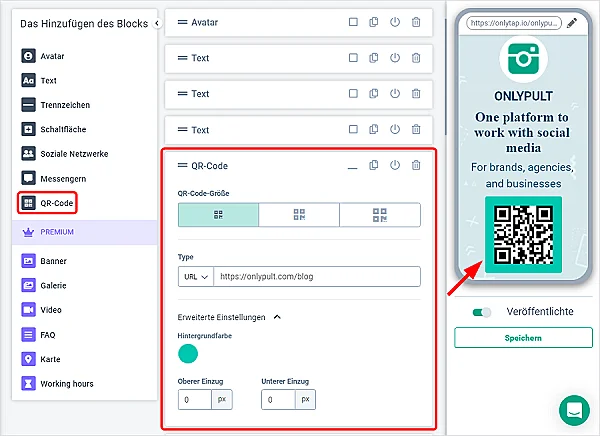The height and width of the screenshot is (436, 600).
Task: Add the Galerie premium block
Action: pyautogui.click(x=55, y=285)
